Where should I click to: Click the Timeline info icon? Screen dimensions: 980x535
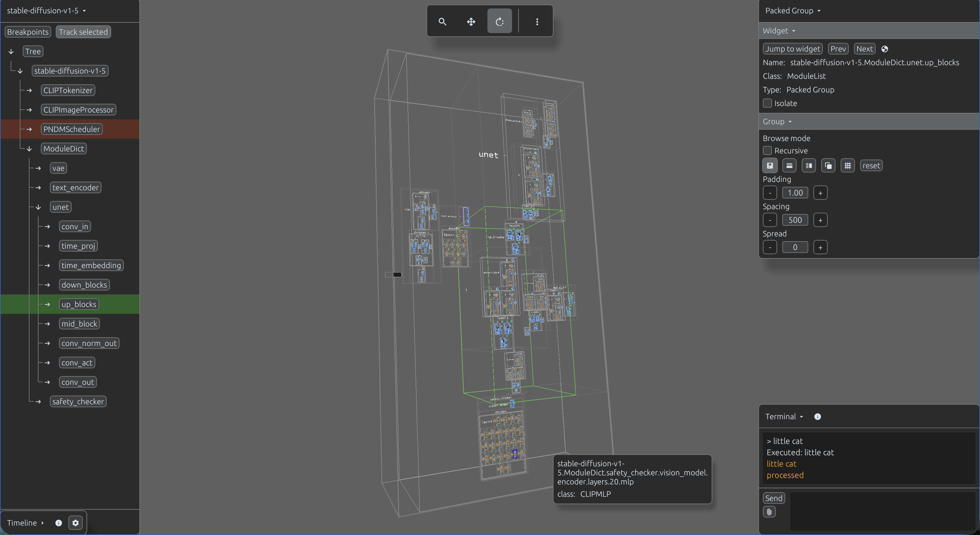(x=59, y=523)
